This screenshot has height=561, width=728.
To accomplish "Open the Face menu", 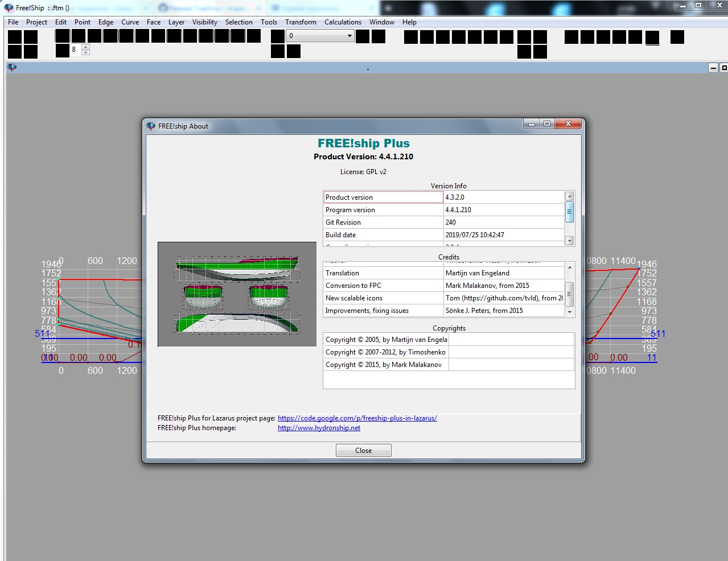I will tap(154, 22).
